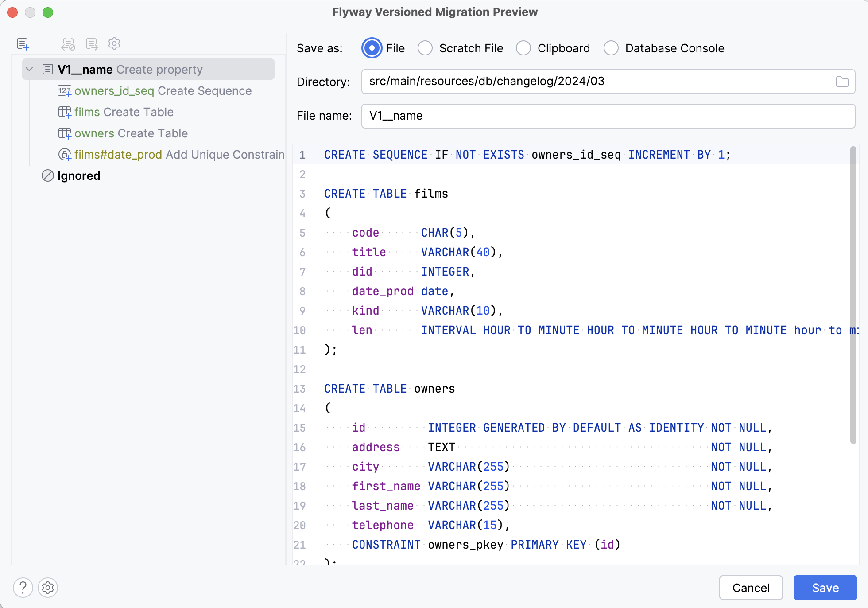Browse for a different target directory

pyautogui.click(x=843, y=81)
